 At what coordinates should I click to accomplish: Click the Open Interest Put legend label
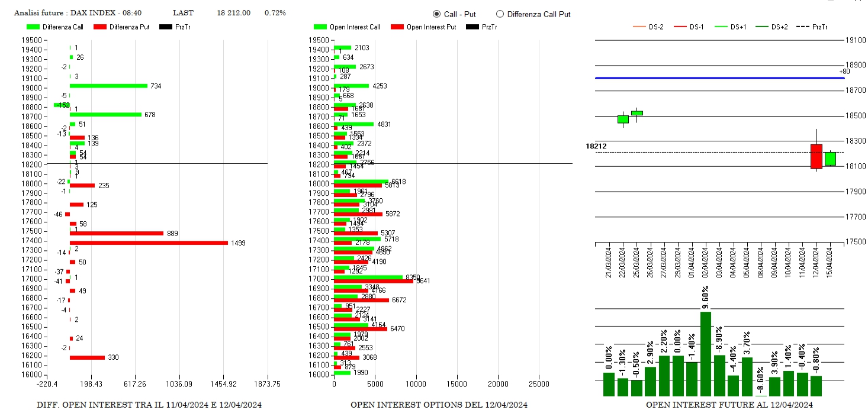432,27
